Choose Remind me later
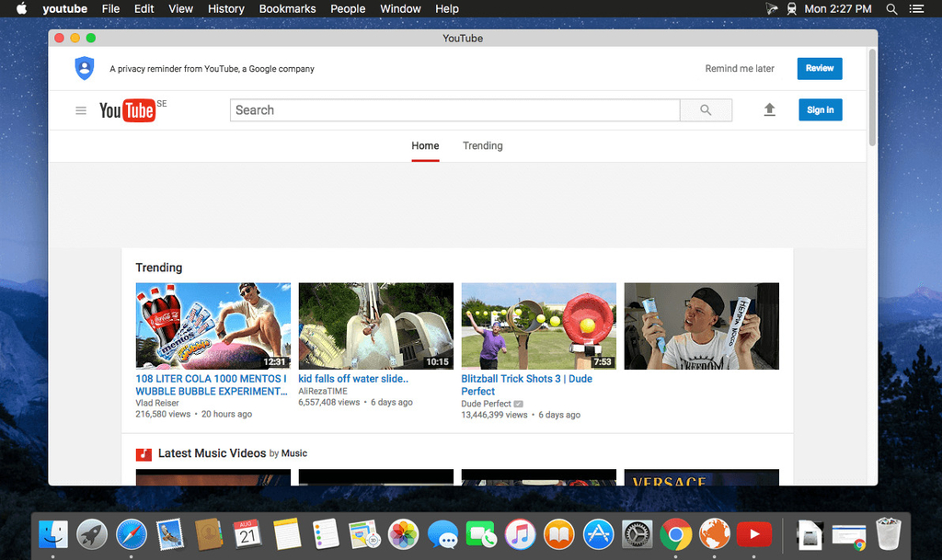Image resolution: width=942 pixels, height=560 pixels. pos(740,68)
